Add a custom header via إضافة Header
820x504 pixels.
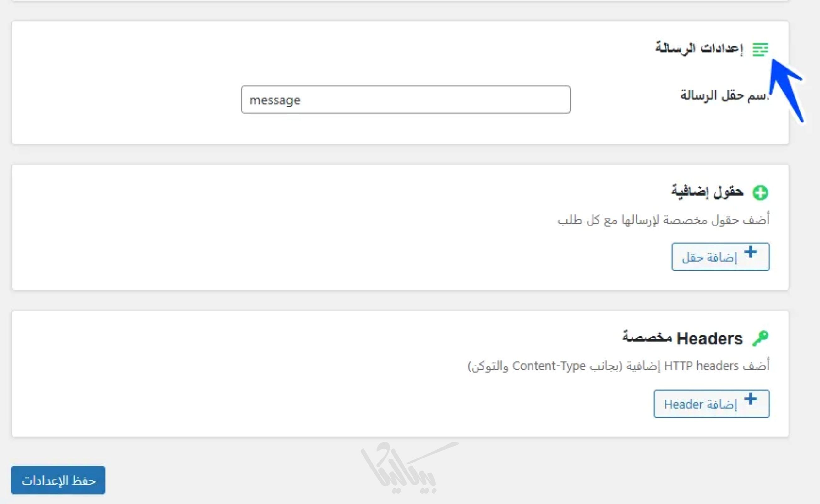click(x=711, y=404)
